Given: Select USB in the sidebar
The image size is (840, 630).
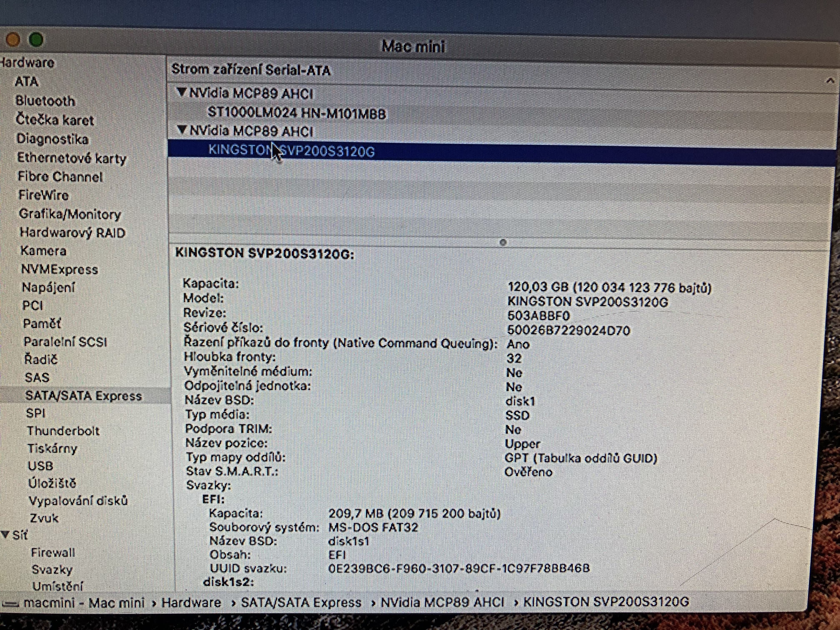Looking at the screenshot, I should (x=40, y=466).
